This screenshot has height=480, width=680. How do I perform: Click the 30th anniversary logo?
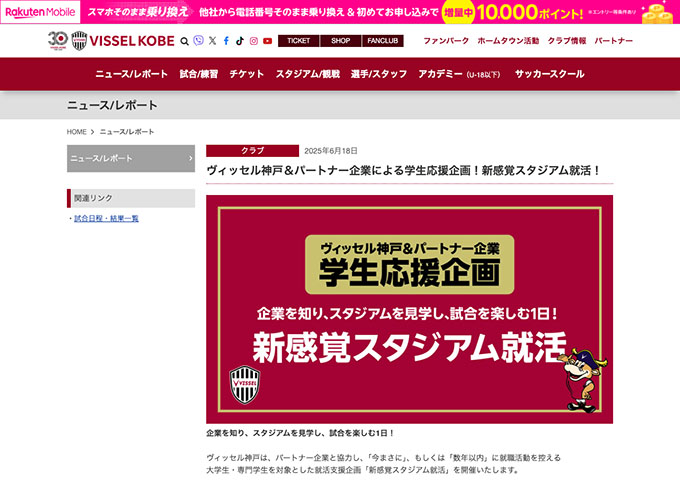[58, 41]
